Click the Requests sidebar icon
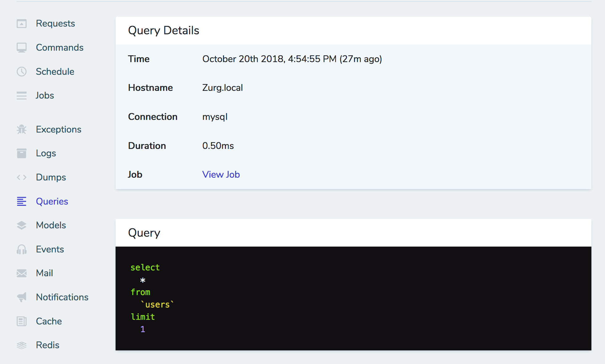The height and width of the screenshot is (364, 605). point(22,23)
